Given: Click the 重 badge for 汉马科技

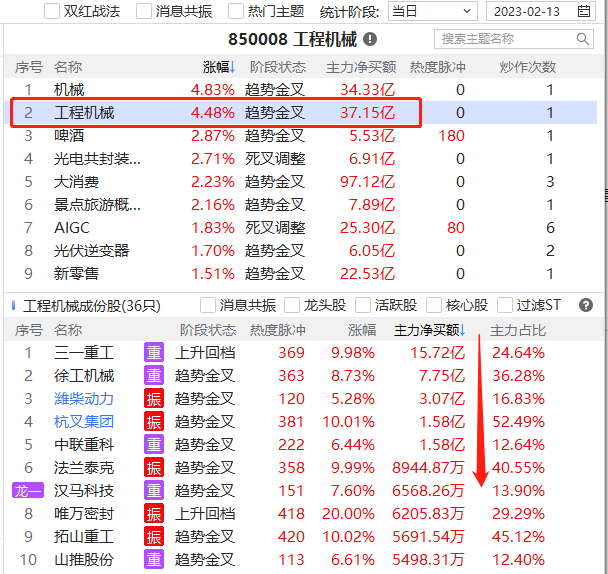Looking at the screenshot, I should tap(154, 491).
